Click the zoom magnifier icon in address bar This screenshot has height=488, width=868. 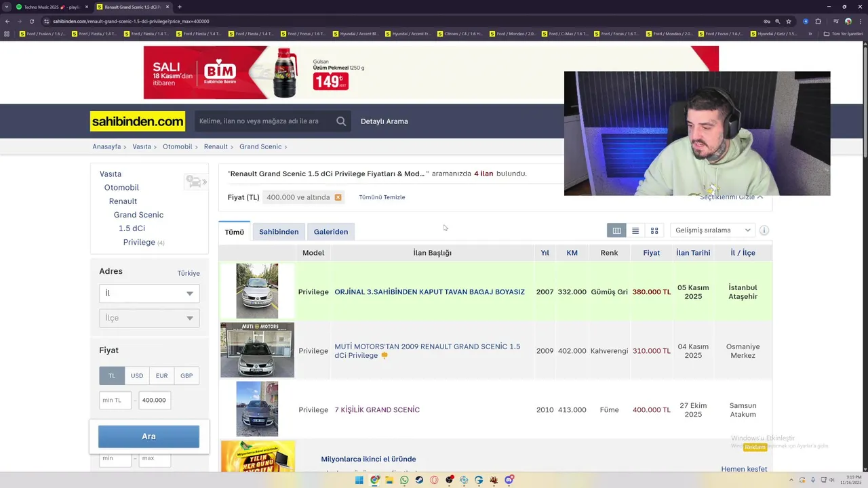(778, 21)
